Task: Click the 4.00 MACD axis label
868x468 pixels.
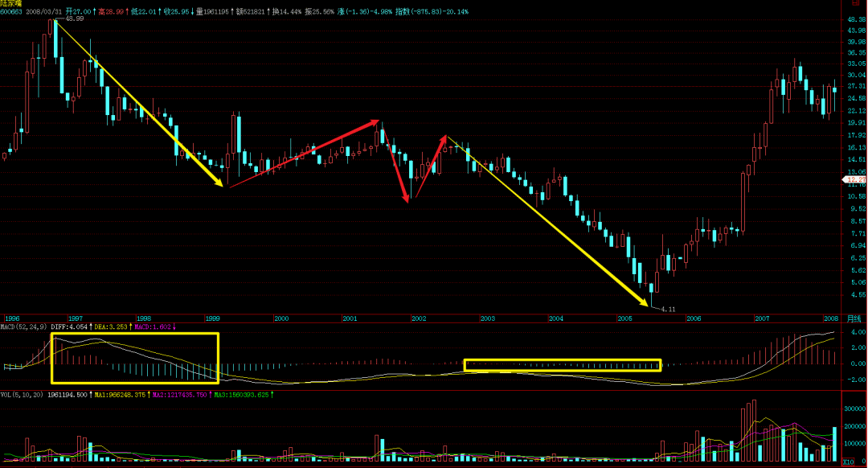Action: (x=858, y=332)
